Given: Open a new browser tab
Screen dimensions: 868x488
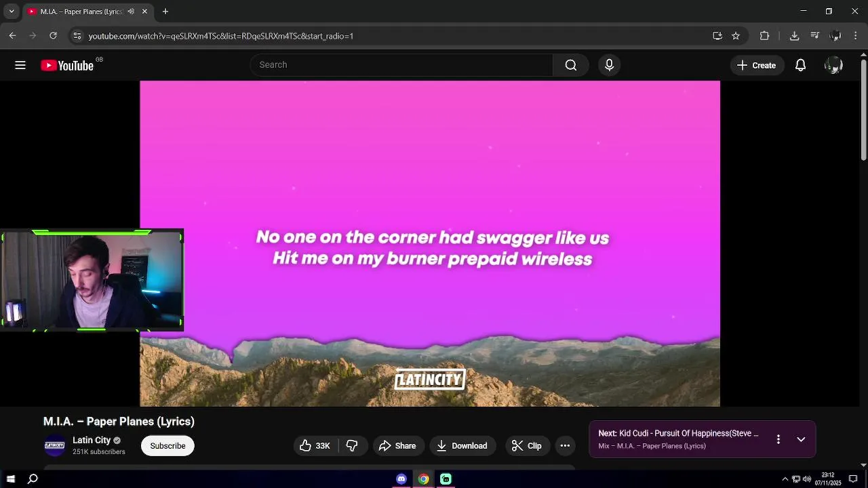Looking at the screenshot, I should tap(165, 12).
